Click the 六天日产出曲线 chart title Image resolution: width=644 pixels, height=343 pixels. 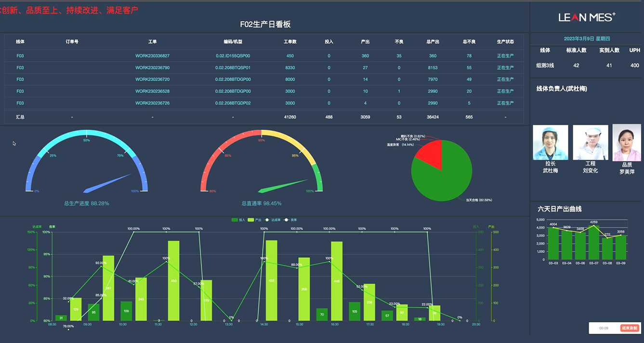coord(560,209)
